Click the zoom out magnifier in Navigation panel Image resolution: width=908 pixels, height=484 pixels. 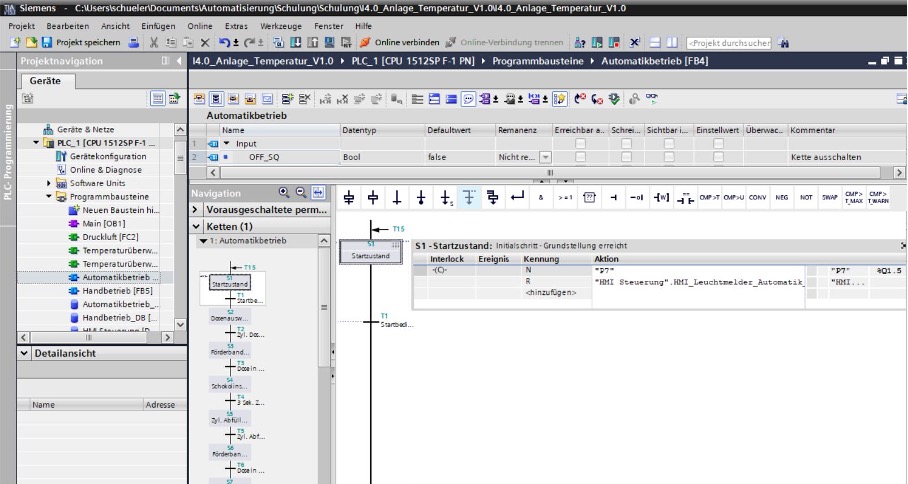[x=301, y=192]
